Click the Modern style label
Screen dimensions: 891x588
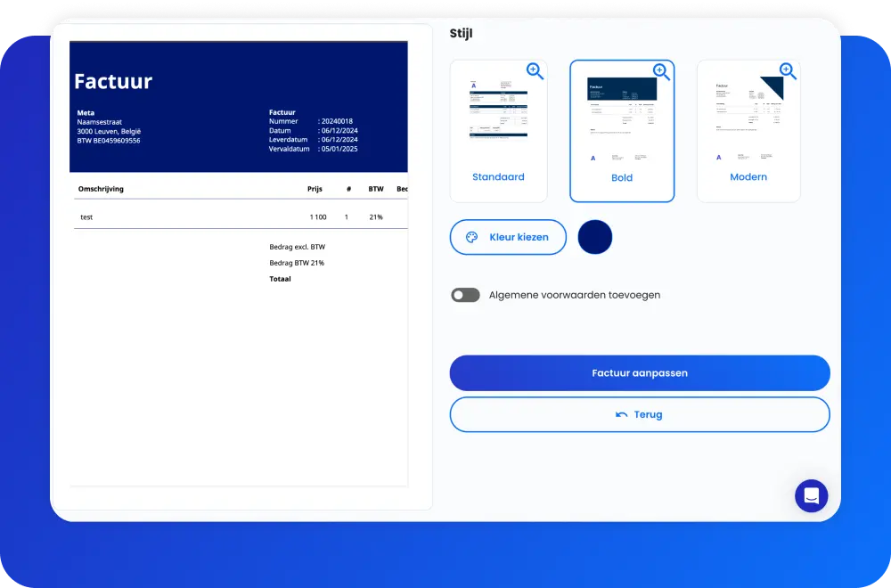pos(748,176)
